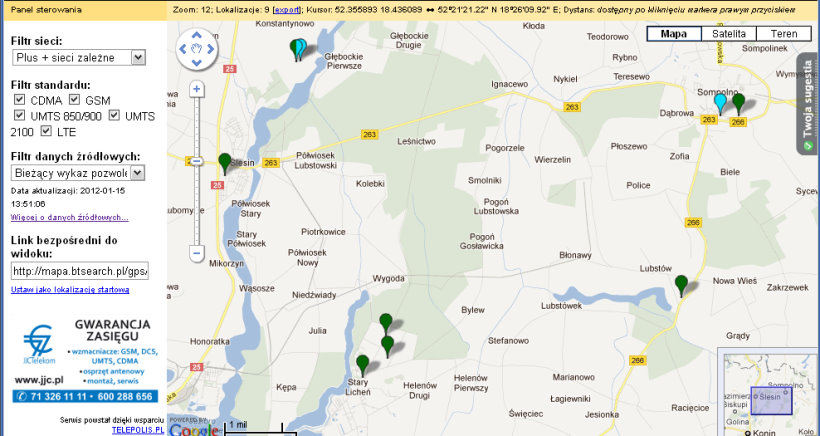820x436 pixels.
Task: Pan the map down with the bottom arrow
Action: [197, 63]
